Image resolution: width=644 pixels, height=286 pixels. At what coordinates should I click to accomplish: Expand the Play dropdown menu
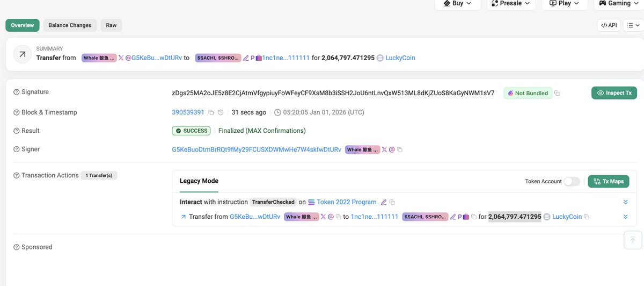(x=565, y=3)
